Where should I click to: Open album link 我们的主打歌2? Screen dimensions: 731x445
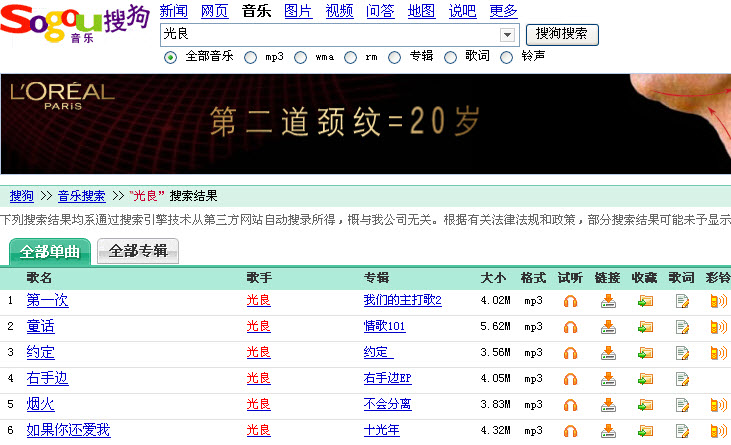(402, 300)
